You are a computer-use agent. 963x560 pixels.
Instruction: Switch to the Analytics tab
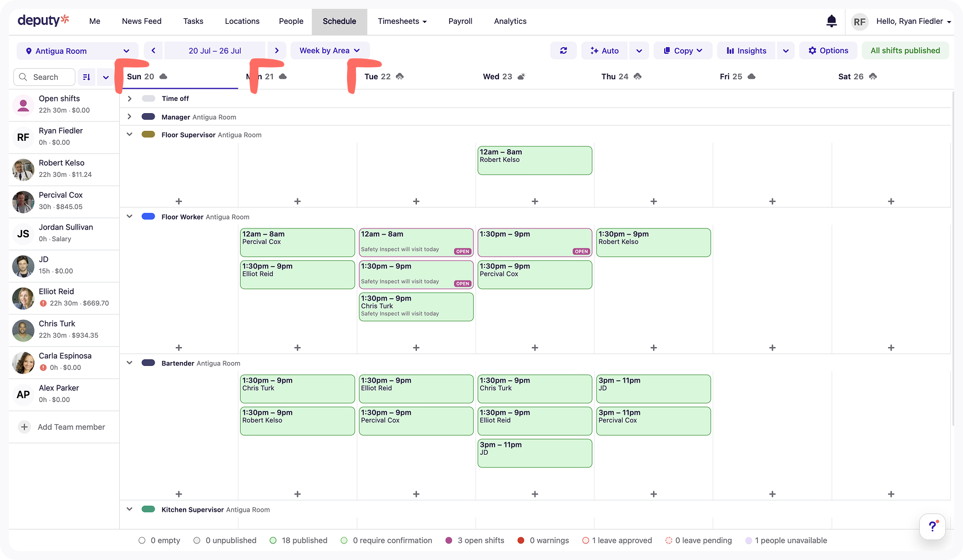pyautogui.click(x=510, y=22)
